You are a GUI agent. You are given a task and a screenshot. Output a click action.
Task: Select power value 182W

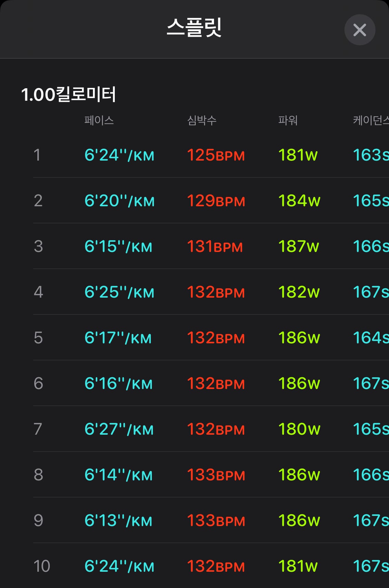[299, 292]
